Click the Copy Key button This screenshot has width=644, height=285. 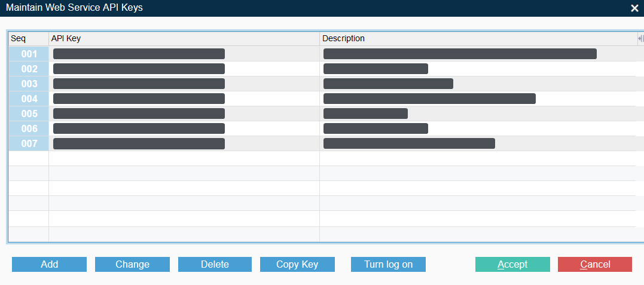pos(297,264)
